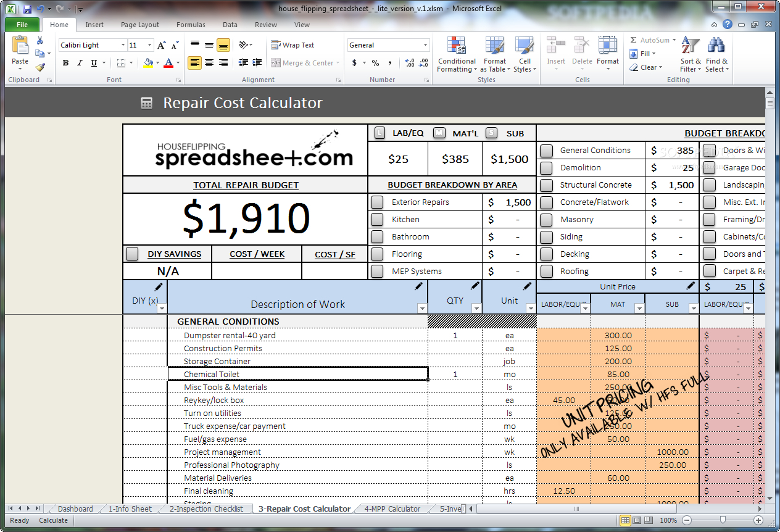Open Conditional Formatting options
Viewport: 780px width, 532px height.
click(457, 56)
